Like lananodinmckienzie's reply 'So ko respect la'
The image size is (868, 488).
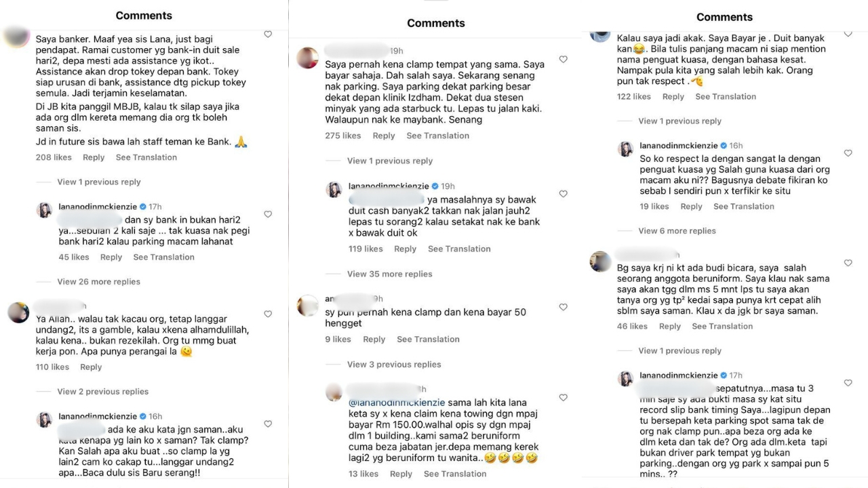[848, 153]
